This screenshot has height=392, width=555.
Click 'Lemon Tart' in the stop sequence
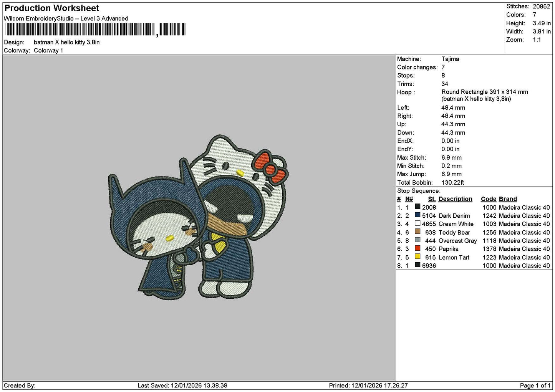[454, 258]
